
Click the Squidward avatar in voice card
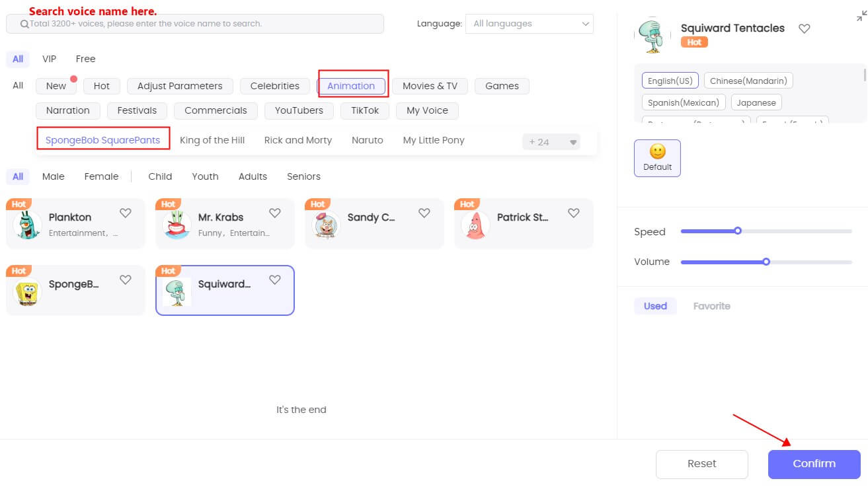tap(177, 291)
